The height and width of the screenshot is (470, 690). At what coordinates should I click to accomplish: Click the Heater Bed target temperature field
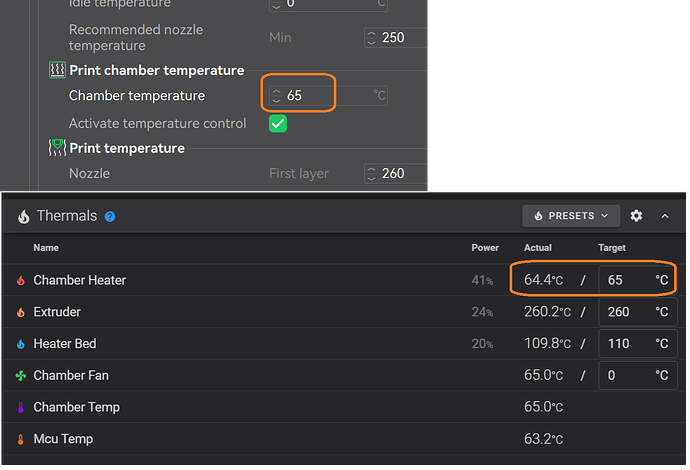pyautogui.click(x=637, y=343)
